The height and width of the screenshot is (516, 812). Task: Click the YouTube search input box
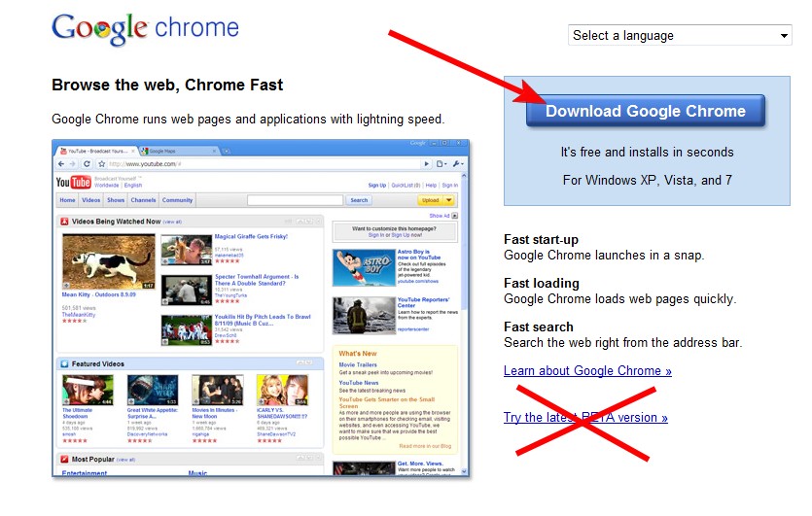(296, 200)
